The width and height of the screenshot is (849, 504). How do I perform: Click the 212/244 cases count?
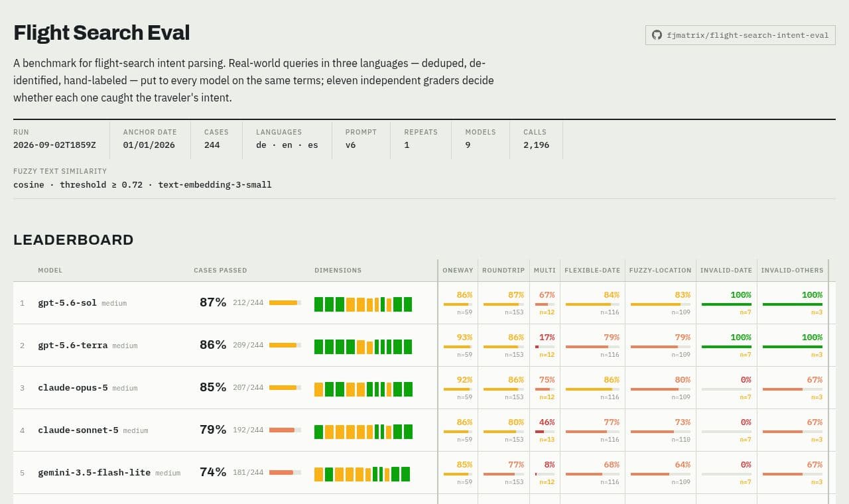[248, 303]
